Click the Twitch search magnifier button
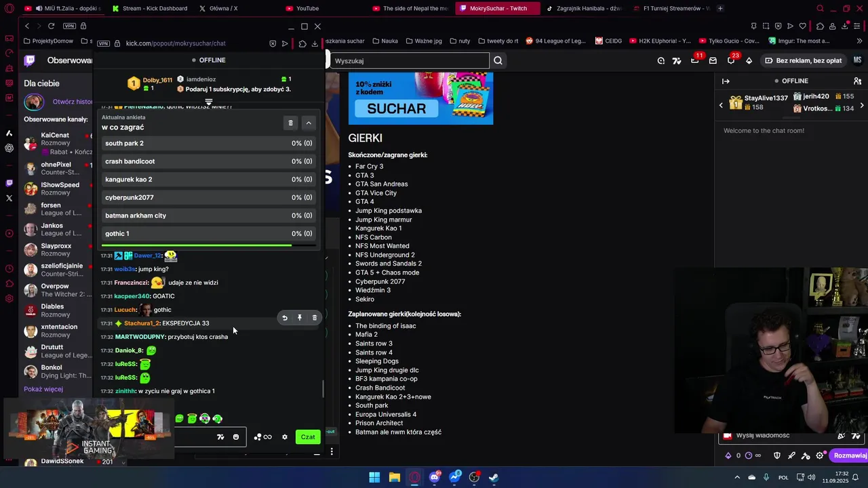Screen dimensions: 868x488 [x=498, y=61]
